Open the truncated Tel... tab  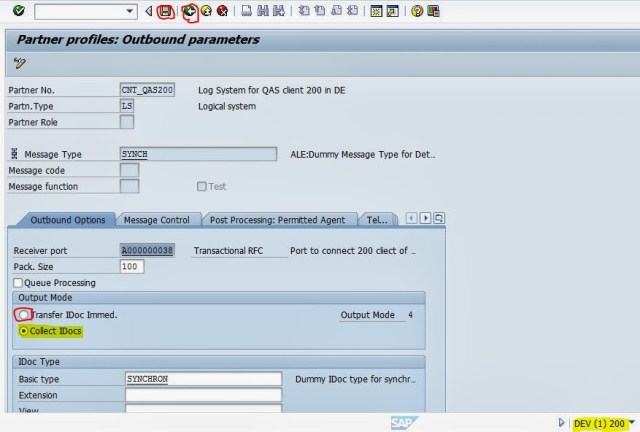click(377, 220)
